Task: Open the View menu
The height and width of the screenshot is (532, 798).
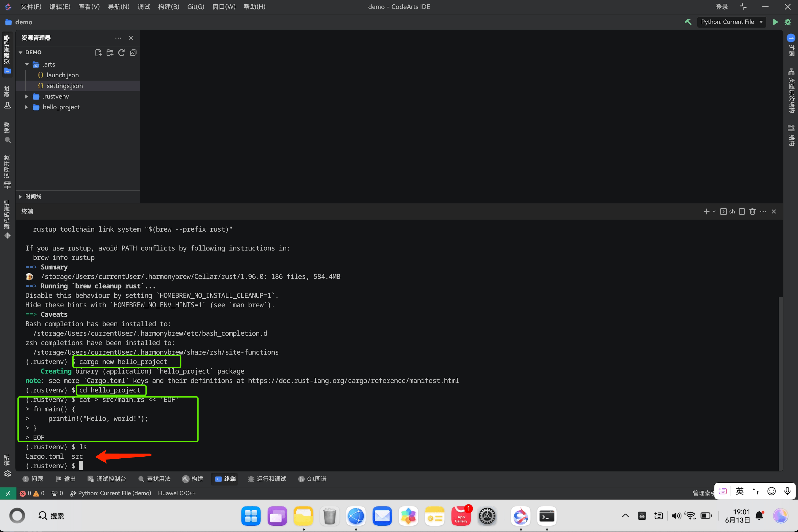Action: coord(89,7)
